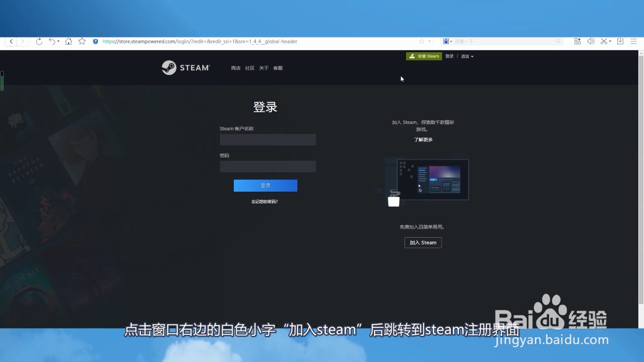Click the favorites star next to home icon

pyautogui.click(x=82, y=41)
